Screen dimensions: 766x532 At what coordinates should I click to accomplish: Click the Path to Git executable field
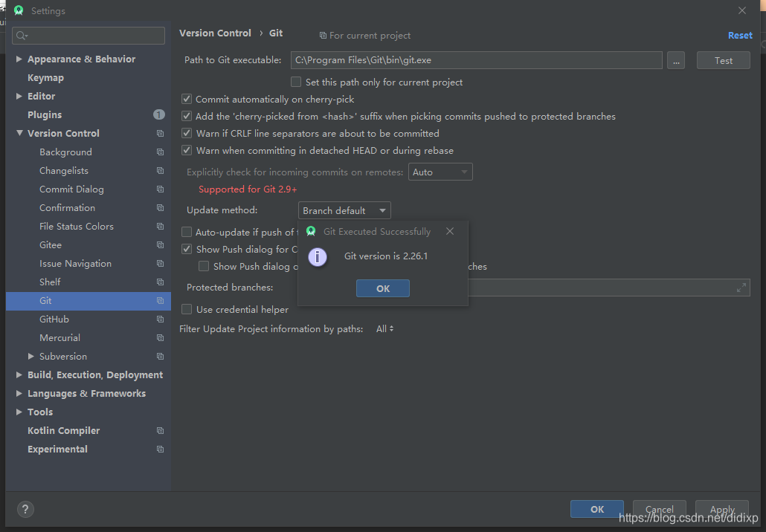476,60
